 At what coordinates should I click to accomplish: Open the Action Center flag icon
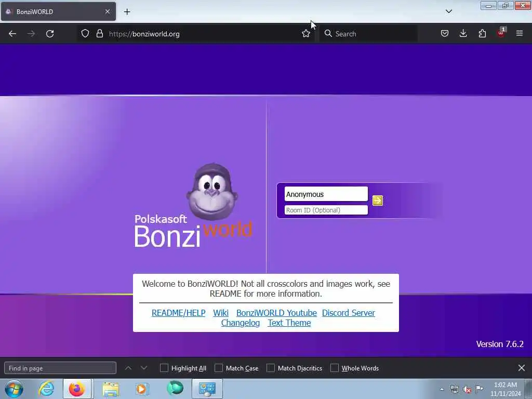tap(479, 389)
